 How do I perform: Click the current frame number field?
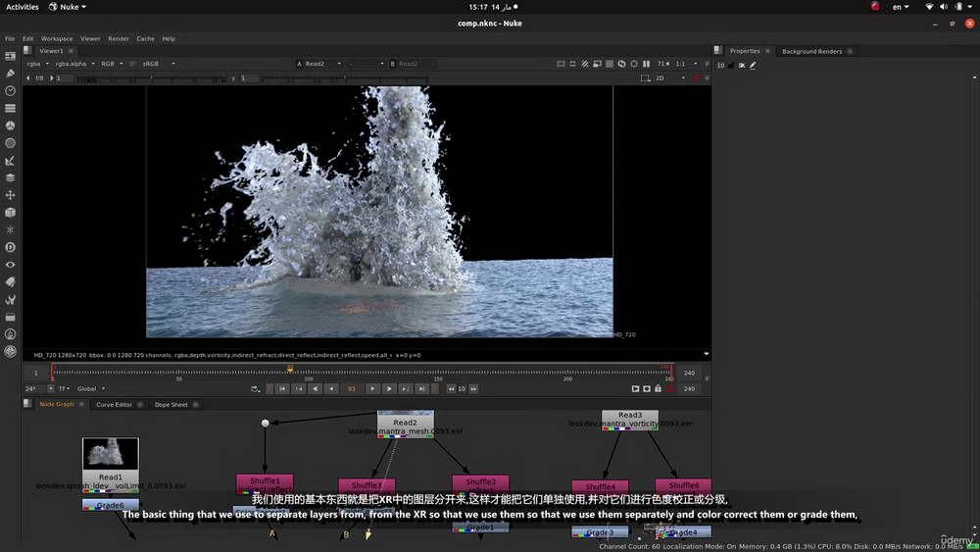(351, 389)
